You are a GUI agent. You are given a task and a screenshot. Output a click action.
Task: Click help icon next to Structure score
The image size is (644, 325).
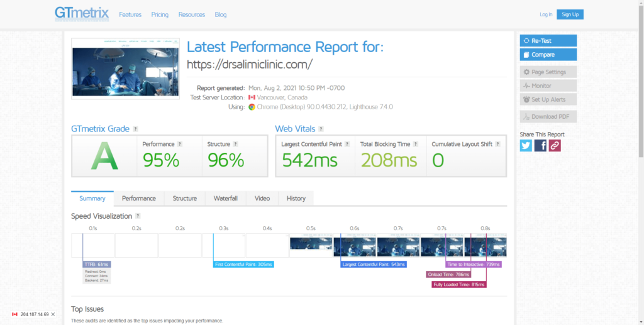(236, 144)
